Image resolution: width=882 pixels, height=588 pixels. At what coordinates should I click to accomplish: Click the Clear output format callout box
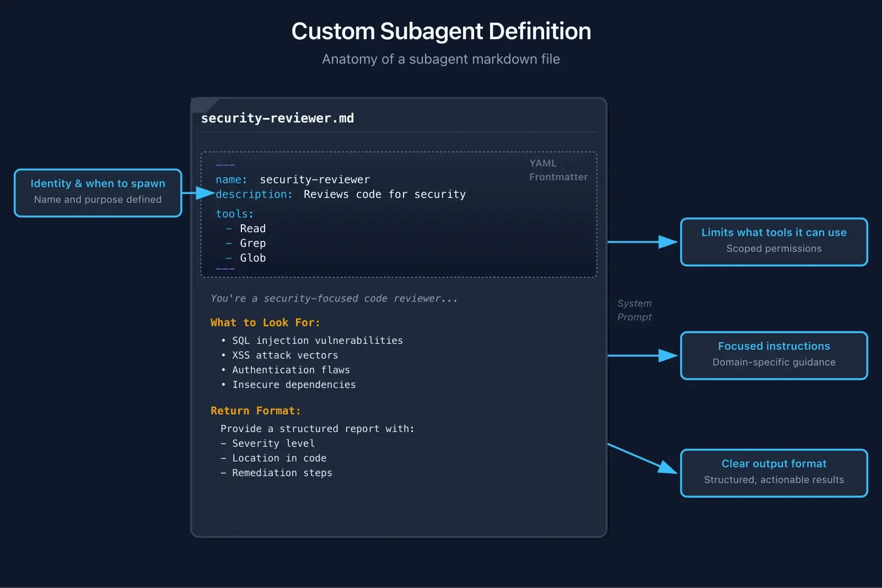773,473
